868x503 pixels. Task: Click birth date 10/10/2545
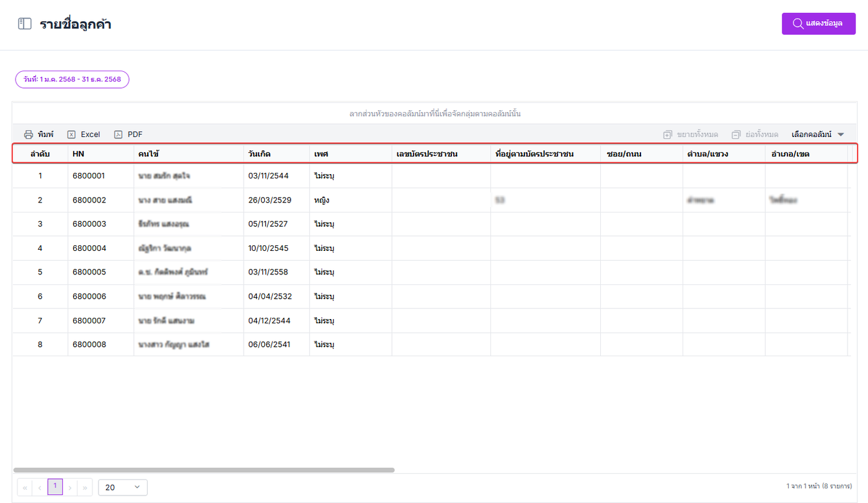[x=268, y=248]
